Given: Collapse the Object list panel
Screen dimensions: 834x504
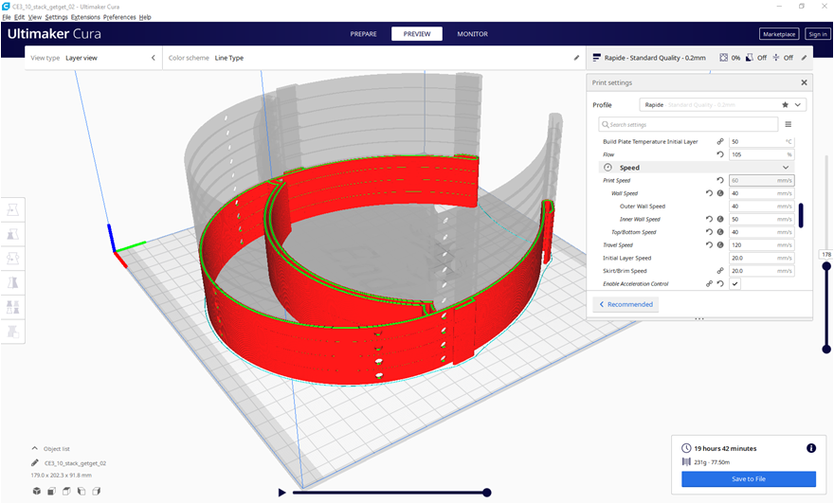Looking at the screenshot, I should click(35, 448).
